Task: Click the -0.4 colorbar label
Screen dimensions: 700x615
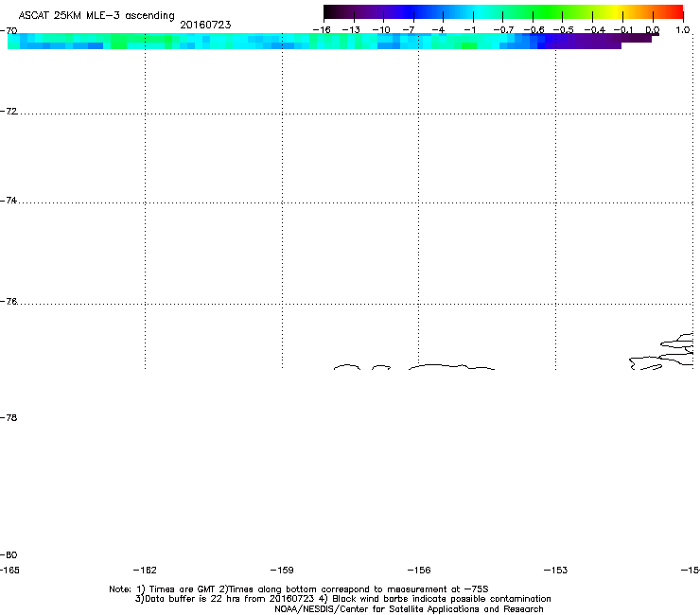Action: click(595, 30)
